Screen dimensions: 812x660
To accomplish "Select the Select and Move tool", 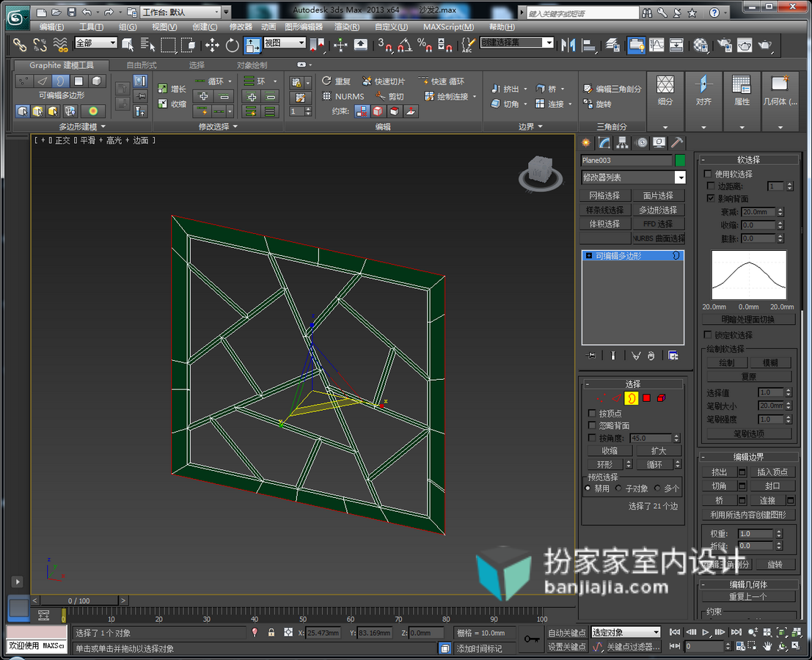I will [x=212, y=45].
